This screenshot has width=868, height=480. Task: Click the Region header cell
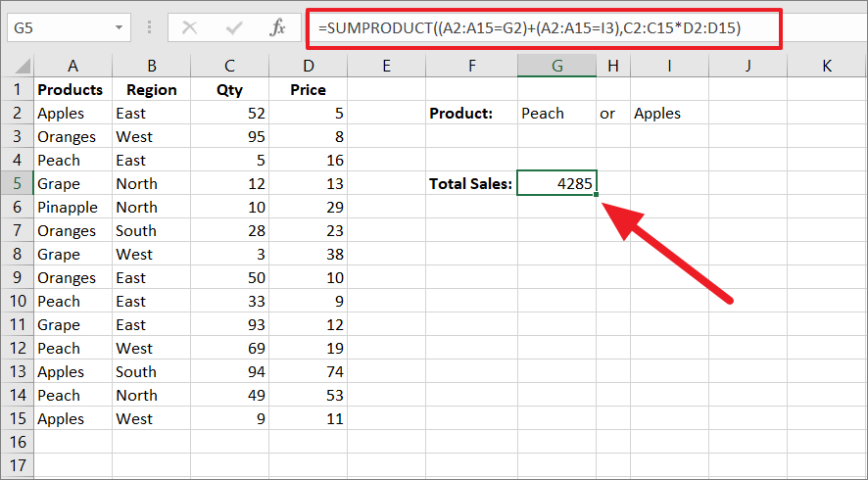[151, 89]
